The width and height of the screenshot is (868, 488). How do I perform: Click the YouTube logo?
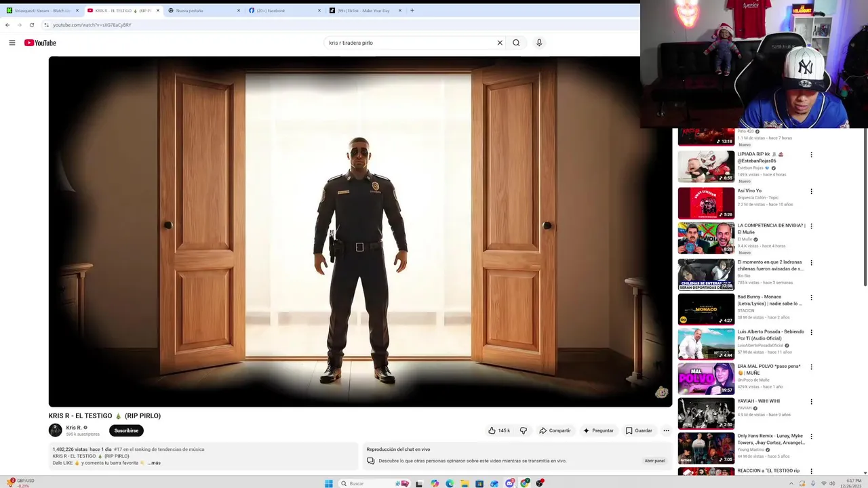[x=40, y=43]
